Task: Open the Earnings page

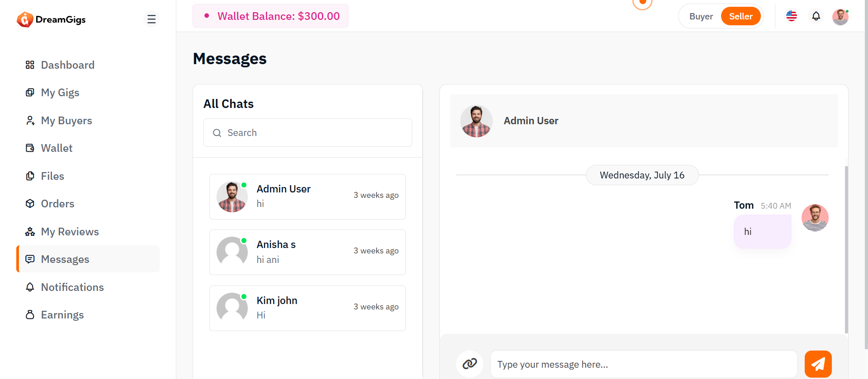Action: point(62,315)
